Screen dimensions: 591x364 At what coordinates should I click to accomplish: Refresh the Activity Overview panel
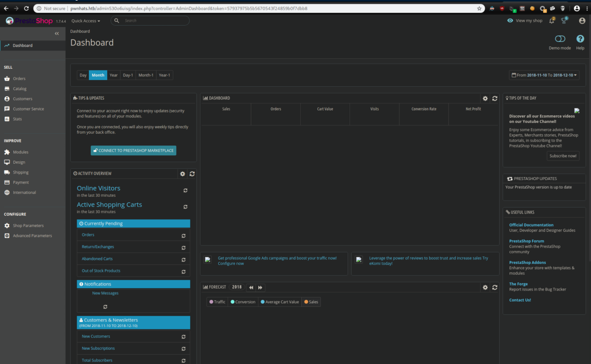tap(192, 174)
